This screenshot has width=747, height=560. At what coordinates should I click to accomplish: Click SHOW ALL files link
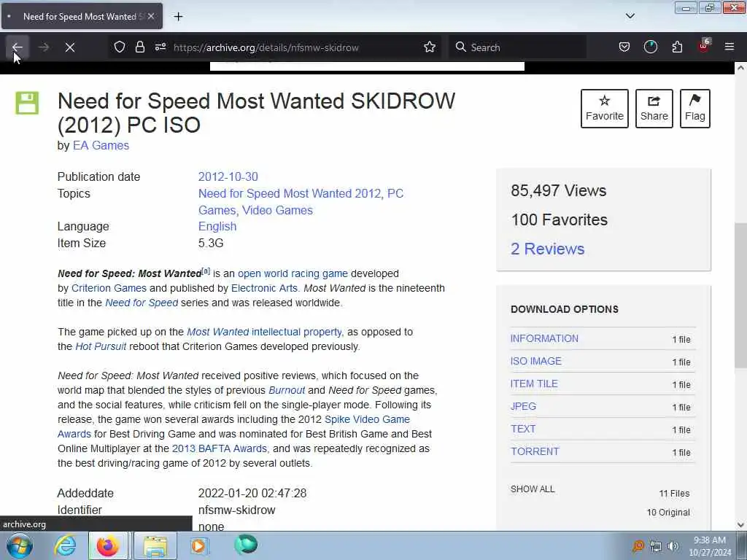click(x=533, y=489)
